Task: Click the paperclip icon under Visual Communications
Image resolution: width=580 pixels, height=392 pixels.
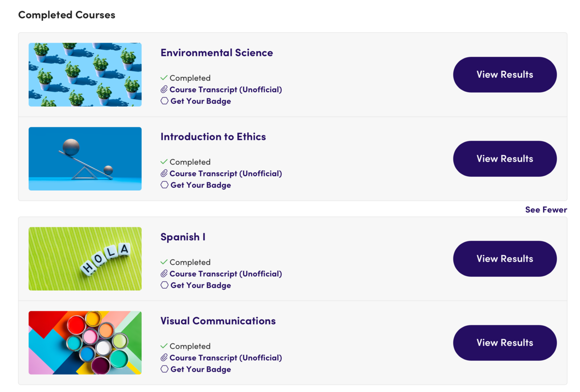Action: click(x=164, y=358)
